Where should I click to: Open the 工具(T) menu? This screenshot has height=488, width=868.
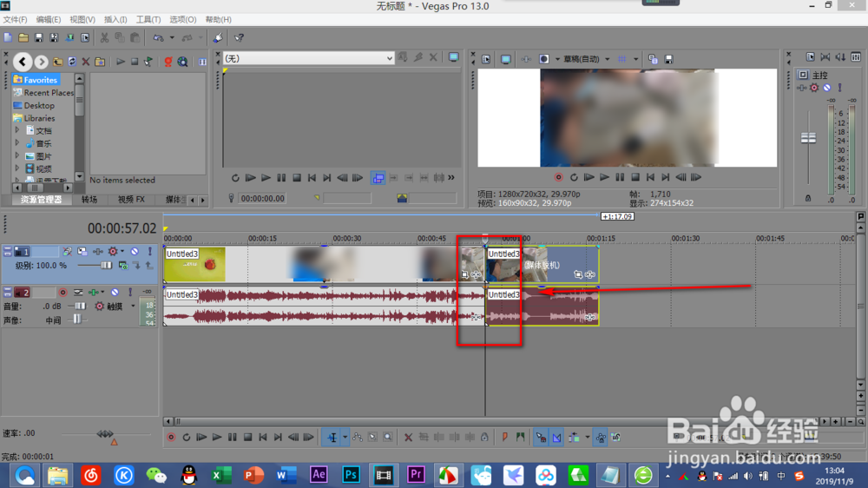[148, 19]
